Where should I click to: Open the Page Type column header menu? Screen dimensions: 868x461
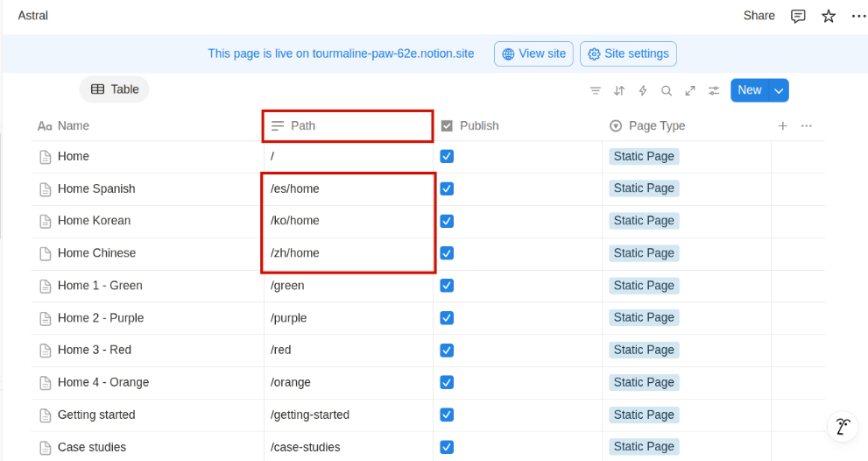click(687, 126)
